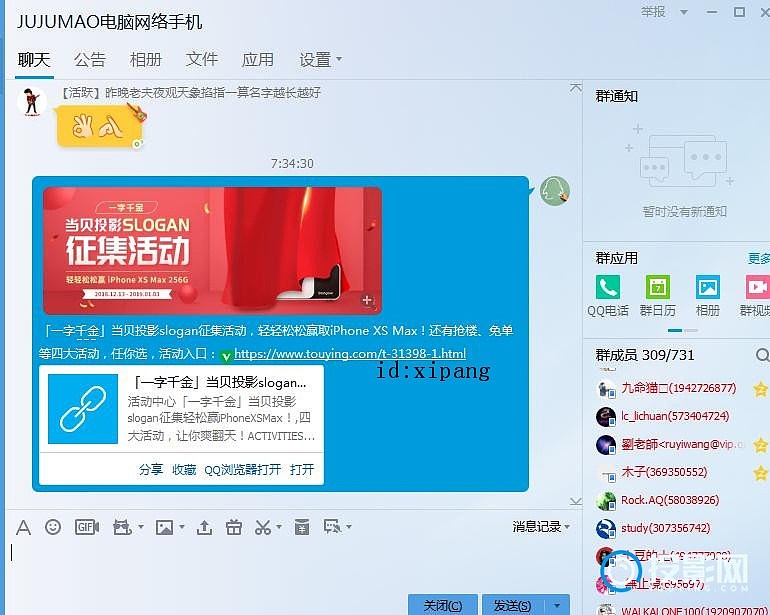Click the guitar-player avatar of 活跃 member

coord(32,102)
